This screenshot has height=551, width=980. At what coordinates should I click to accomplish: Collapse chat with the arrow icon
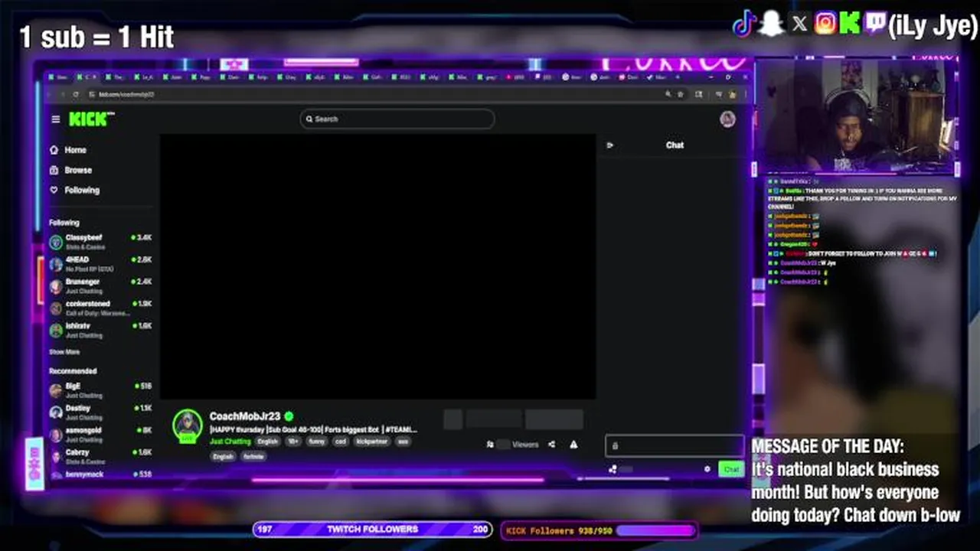click(x=610, y=145)
